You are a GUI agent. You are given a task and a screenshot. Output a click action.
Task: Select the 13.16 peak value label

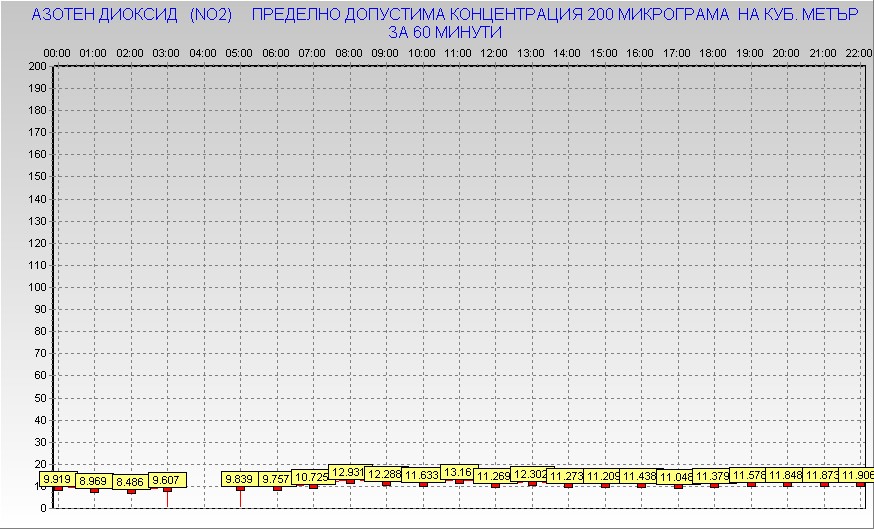tap(458, 472)
